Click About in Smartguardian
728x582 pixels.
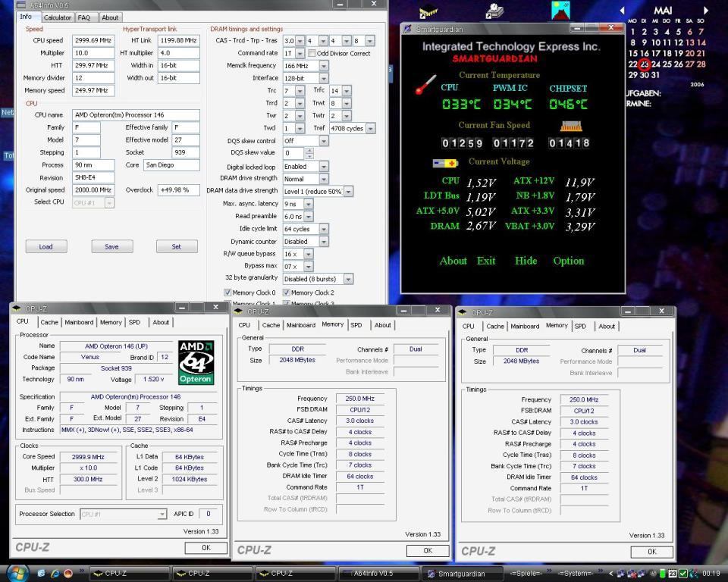click(453, 261)
